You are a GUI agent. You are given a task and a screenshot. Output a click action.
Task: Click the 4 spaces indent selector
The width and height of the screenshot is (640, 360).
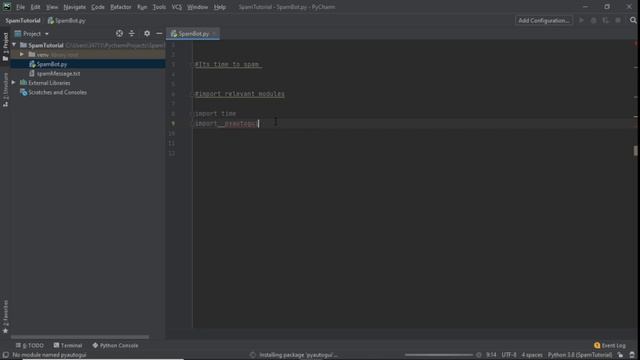click(532, 355)
